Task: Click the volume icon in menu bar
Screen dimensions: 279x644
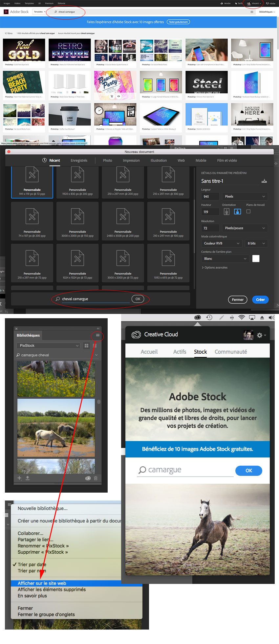Action: 271,317
